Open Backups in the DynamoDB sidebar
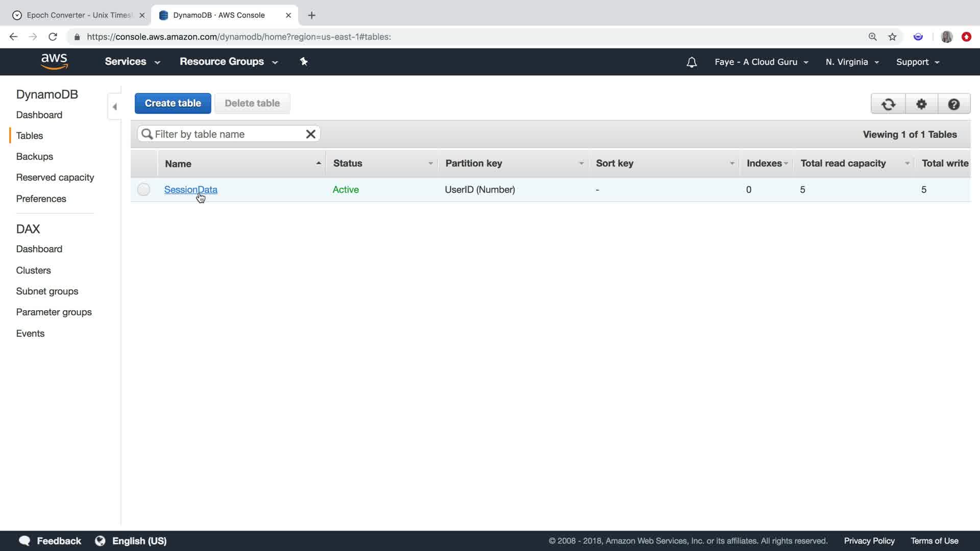Screen dimensions: 980x551 [34, 157]
